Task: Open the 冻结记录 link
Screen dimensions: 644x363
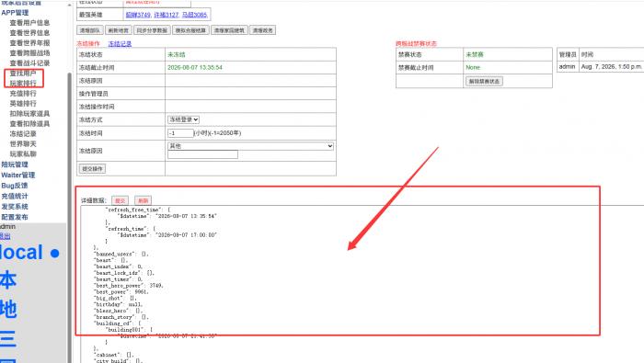Action: point(120,43)
